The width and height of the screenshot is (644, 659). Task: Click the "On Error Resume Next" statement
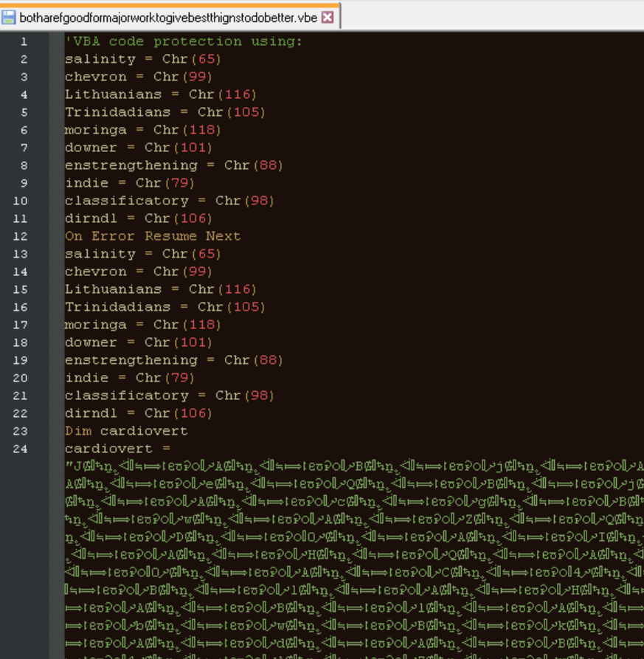[153, 235]
